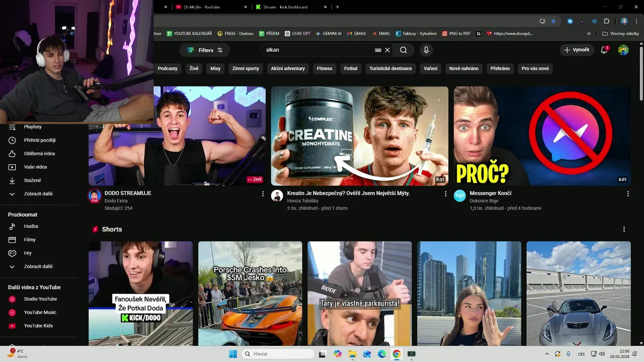Open Dokonce Bige channel avatar

pyautogui.click(x=460, y=196)
